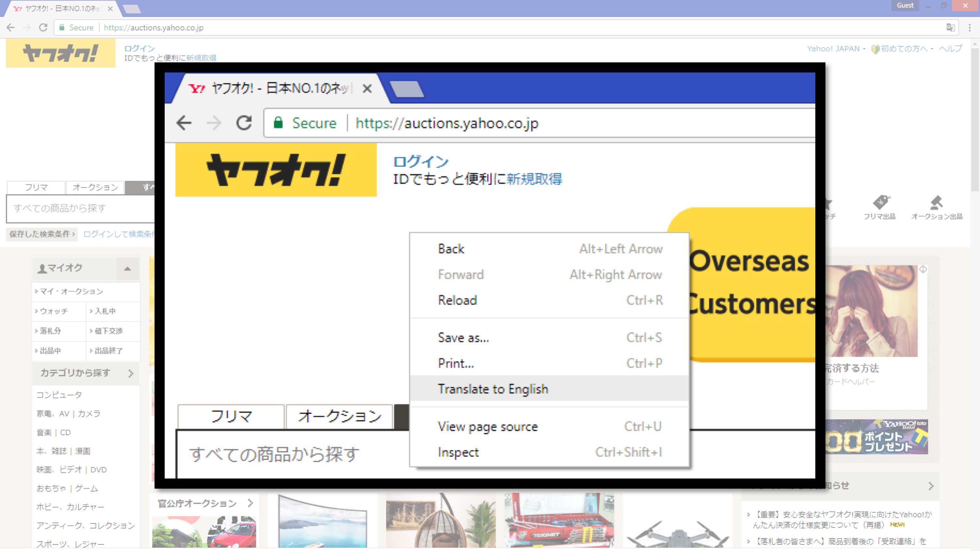Open the 落札分 link

(50, 331)
